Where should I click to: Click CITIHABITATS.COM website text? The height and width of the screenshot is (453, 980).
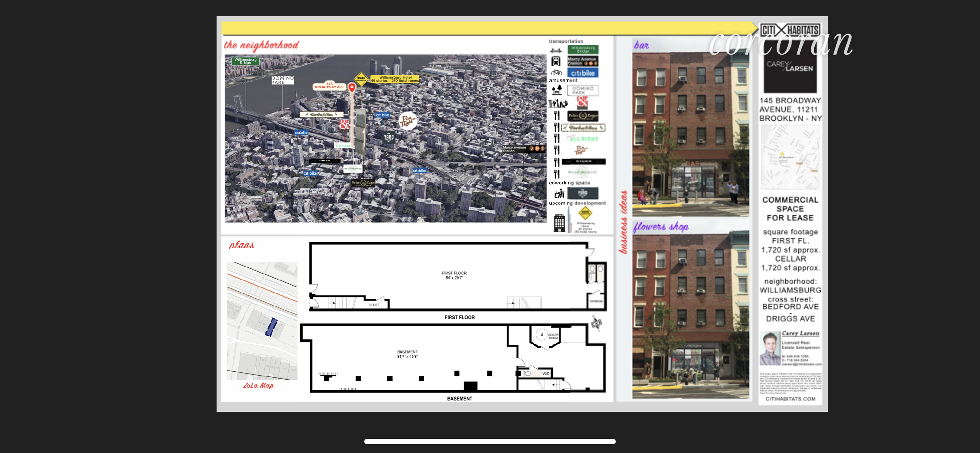(790, 399)
